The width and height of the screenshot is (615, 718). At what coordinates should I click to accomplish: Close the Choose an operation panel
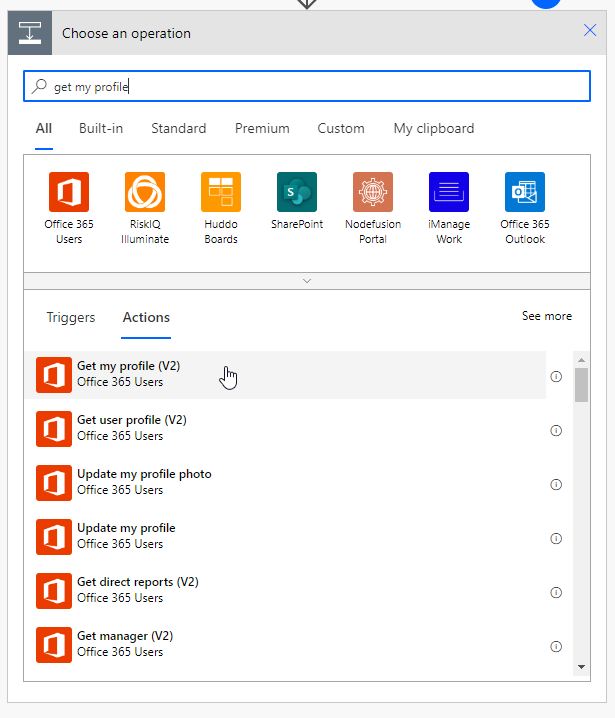click(590, 30)
